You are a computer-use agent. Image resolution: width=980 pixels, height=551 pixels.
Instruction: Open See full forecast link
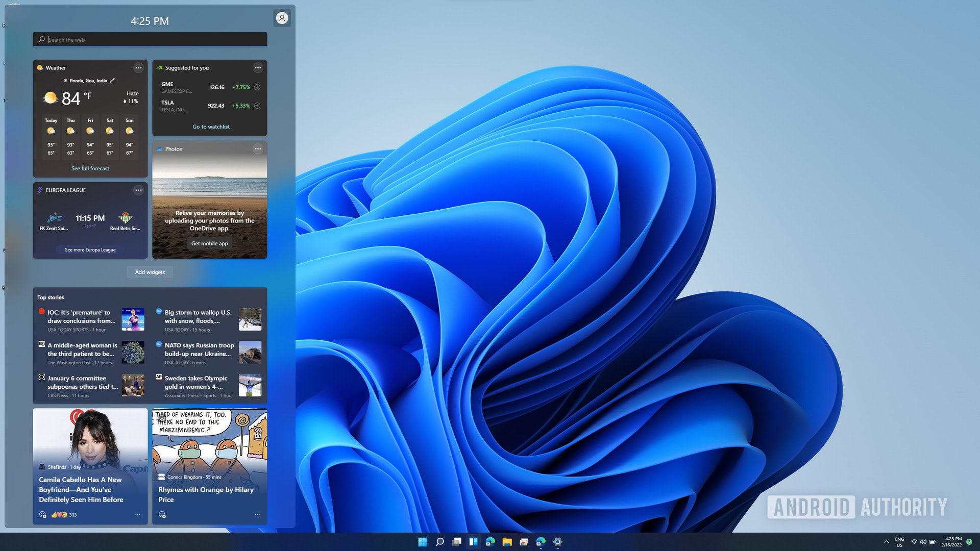pyautogui.click(x=90, y=168)
